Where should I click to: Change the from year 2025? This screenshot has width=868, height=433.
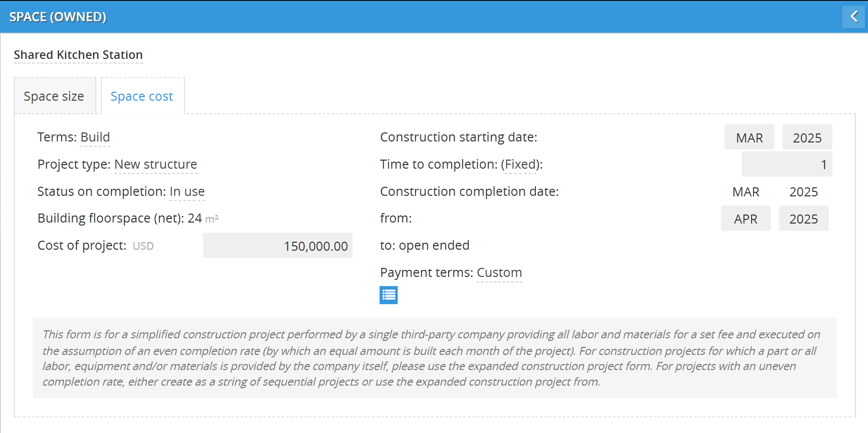click(803, 219)
